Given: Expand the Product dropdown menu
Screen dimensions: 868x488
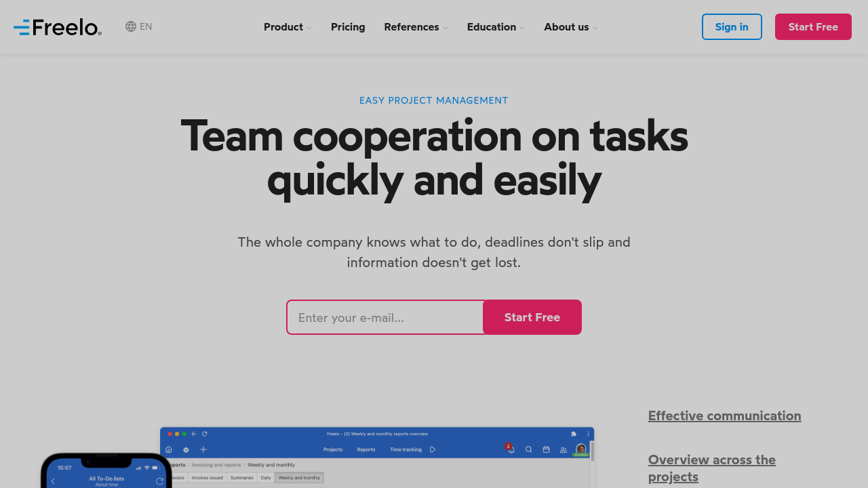Looking at the screenshot, I should point(288,27).
